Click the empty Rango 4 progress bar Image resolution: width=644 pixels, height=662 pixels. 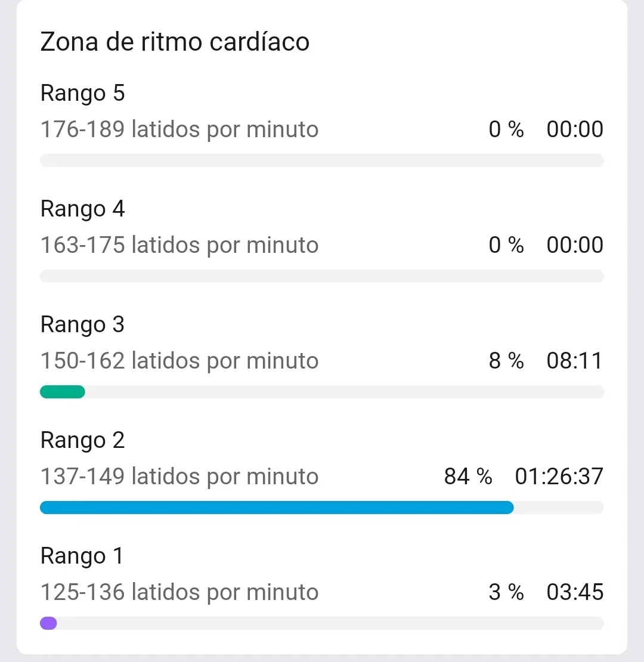coord(322,276)
